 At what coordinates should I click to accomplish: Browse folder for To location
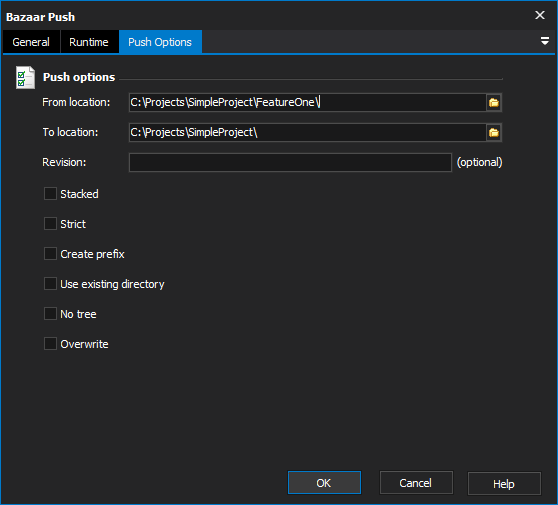(x=494, y=132)
